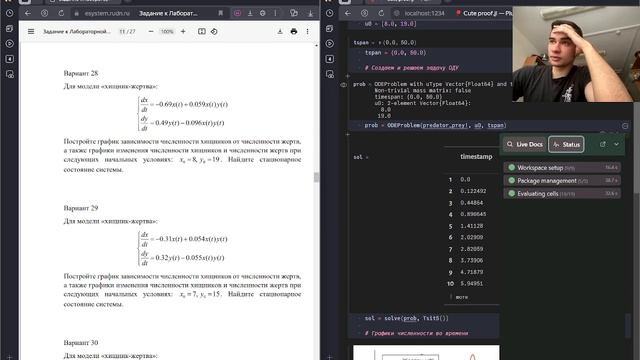Click the run button on the ODEProblem cell

click(625, 126)
